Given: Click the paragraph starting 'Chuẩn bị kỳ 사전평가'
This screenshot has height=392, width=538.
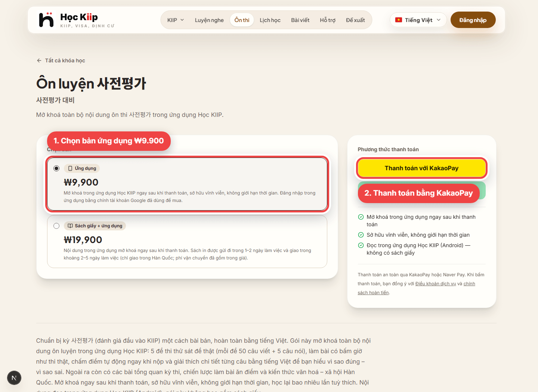Looking at the screenshot, I should (x=204, y=367).
